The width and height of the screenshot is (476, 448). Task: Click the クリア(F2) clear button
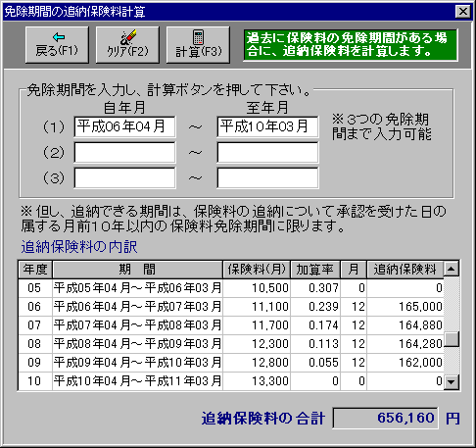127,45
